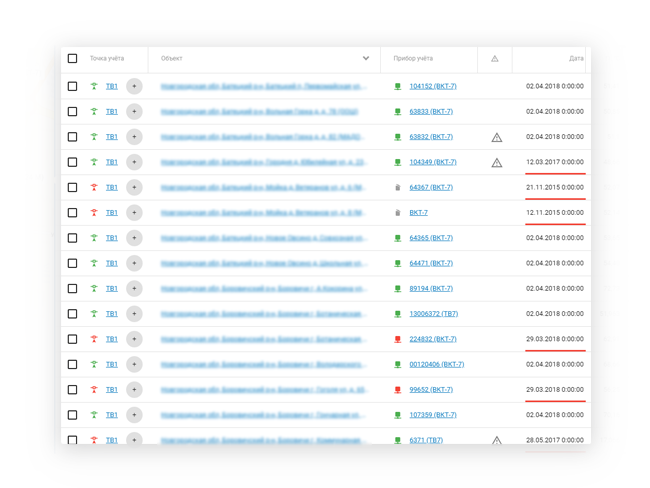Open the ВКТ-7 link in the 12.11.2015 row
Screen dimensions: 650x488
coord(418,213)
